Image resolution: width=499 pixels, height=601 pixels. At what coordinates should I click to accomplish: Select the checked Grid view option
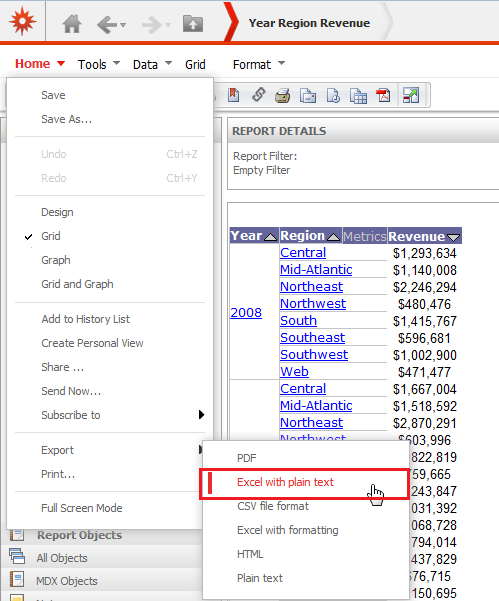point(51,236)
